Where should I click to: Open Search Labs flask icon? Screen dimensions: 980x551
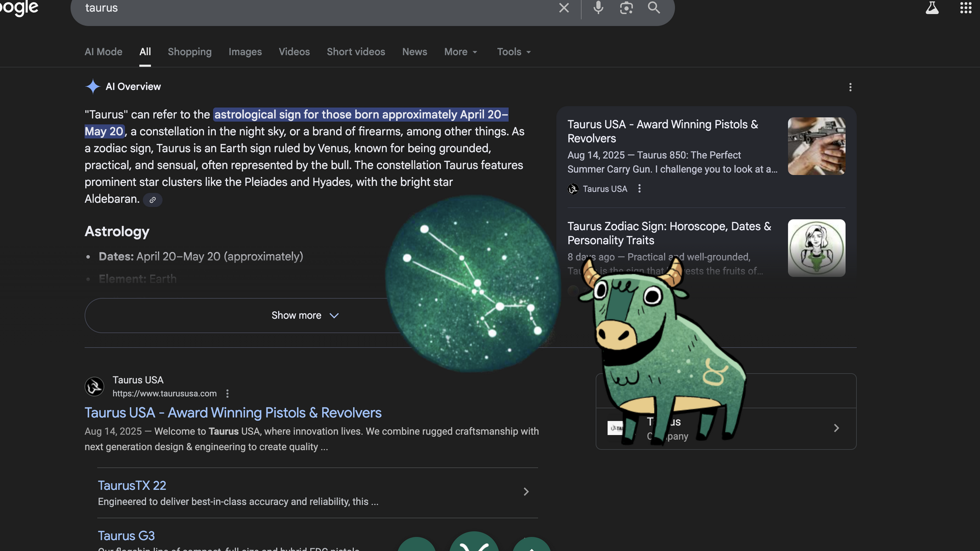tap(932, 8)
